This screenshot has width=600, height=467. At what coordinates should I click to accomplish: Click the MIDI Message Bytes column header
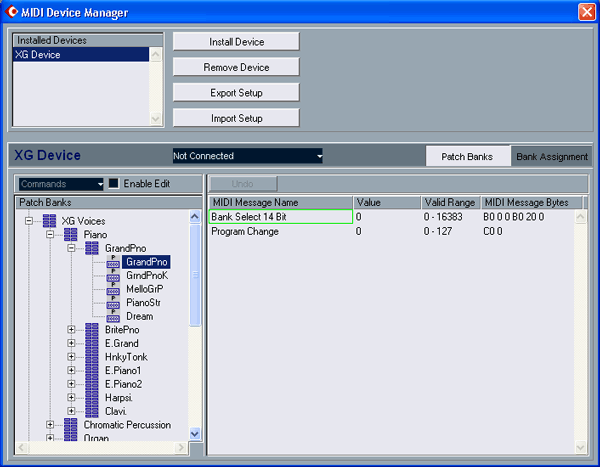pos(532,202)
